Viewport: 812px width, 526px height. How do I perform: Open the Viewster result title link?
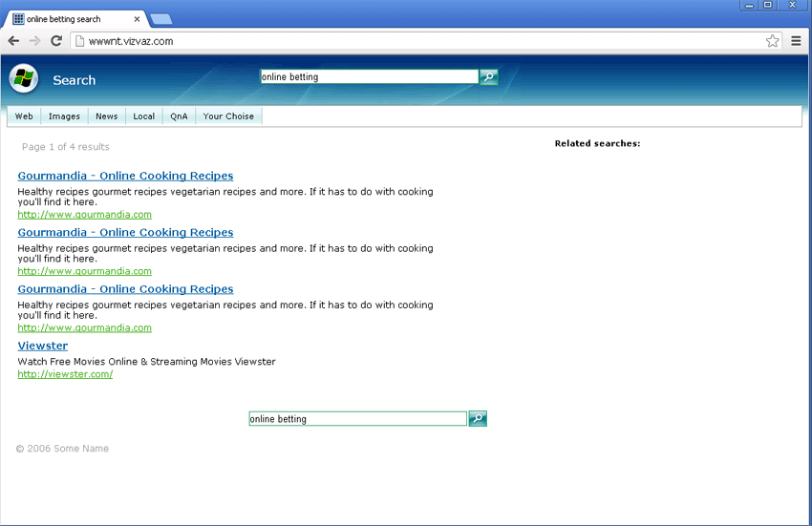pos(42,346)
